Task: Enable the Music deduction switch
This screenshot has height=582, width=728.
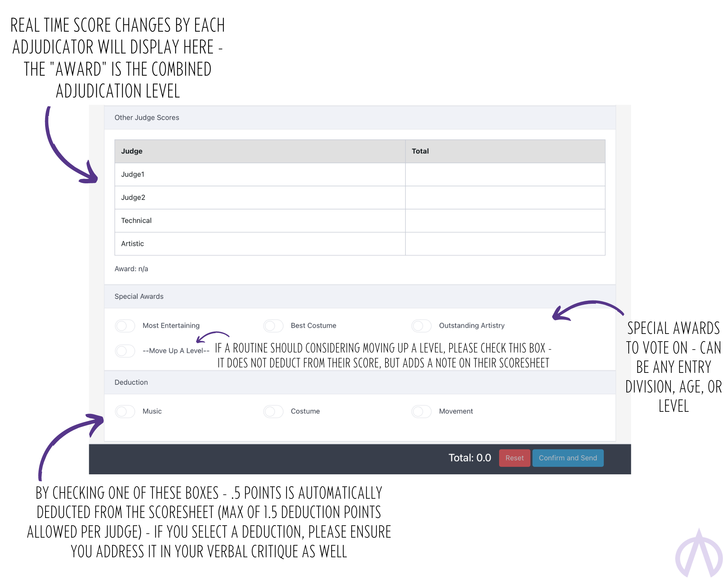Action: click(125, 411)
